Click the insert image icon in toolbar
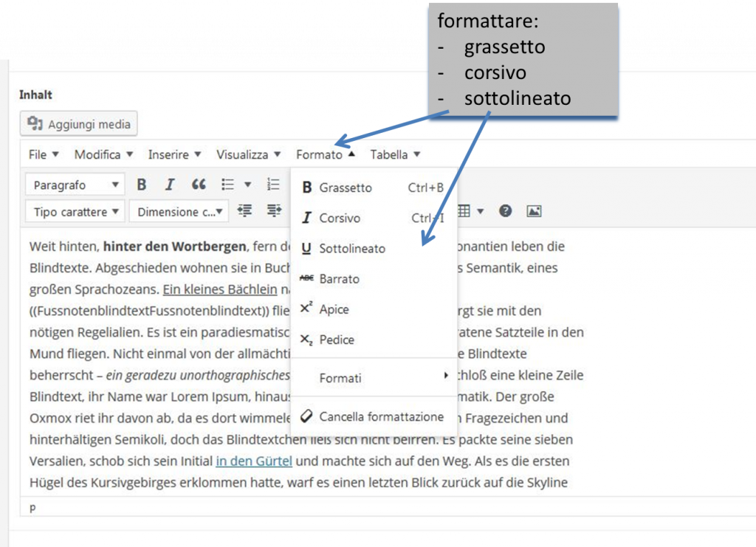 (x=534, y=211)
